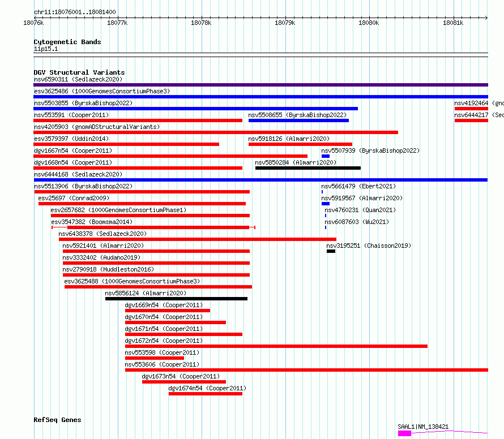The height and width of the screenshot is (439, 504).
Task: Select nsv5919567 (Almarri2020) label
Action: [362, 198]
